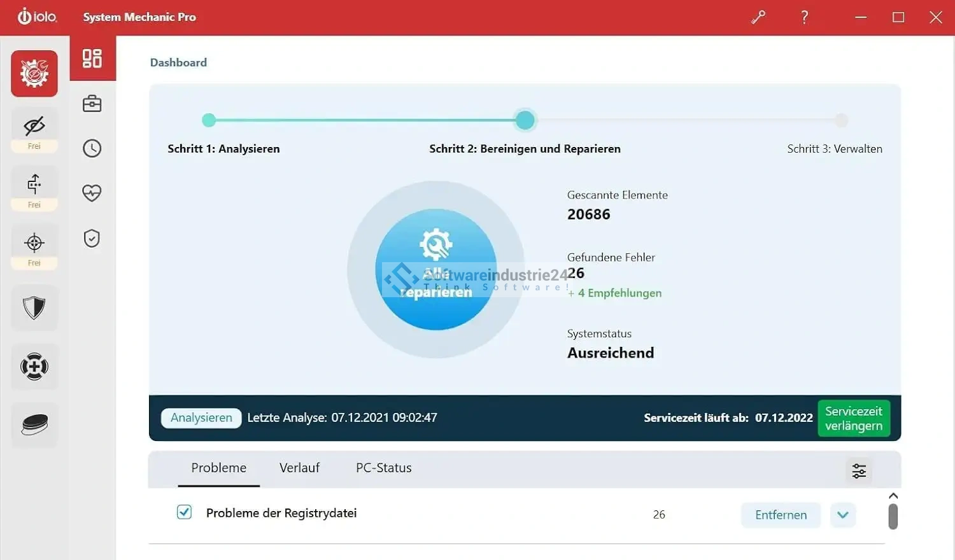This screenshot has width=955, height=560.
Task: Open the question mark help icon
Action: [805, 17]
